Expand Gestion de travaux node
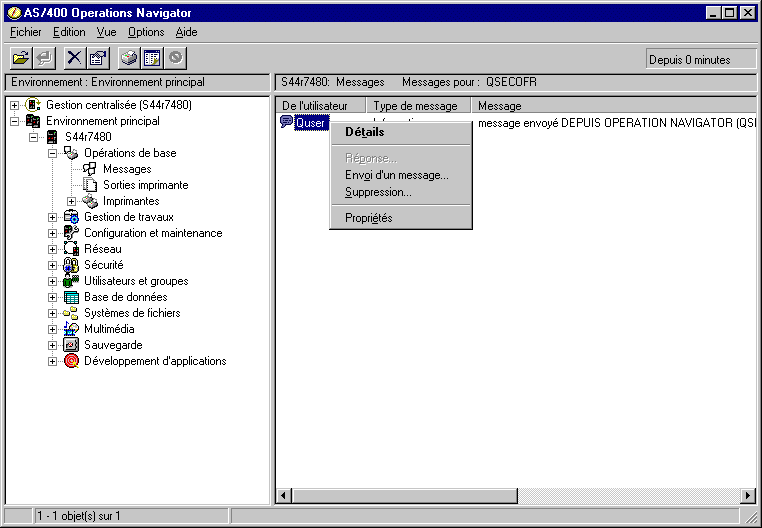This screenshot has width=762, height=528. (x=52, y=217)
